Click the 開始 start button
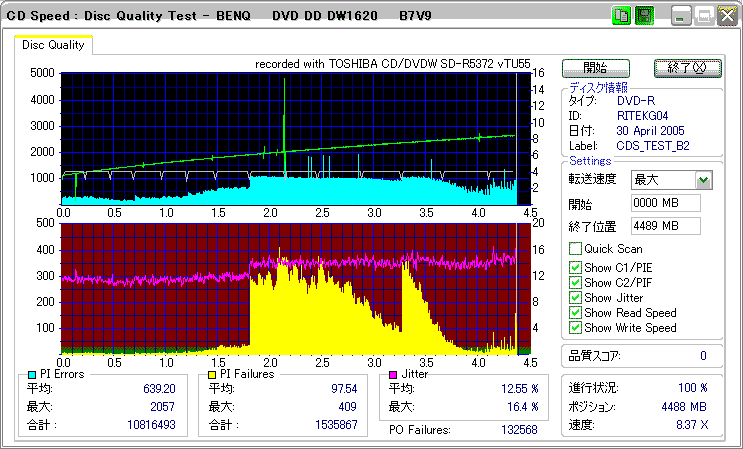The width and height of the screenshot is (743, 449). 596,68
